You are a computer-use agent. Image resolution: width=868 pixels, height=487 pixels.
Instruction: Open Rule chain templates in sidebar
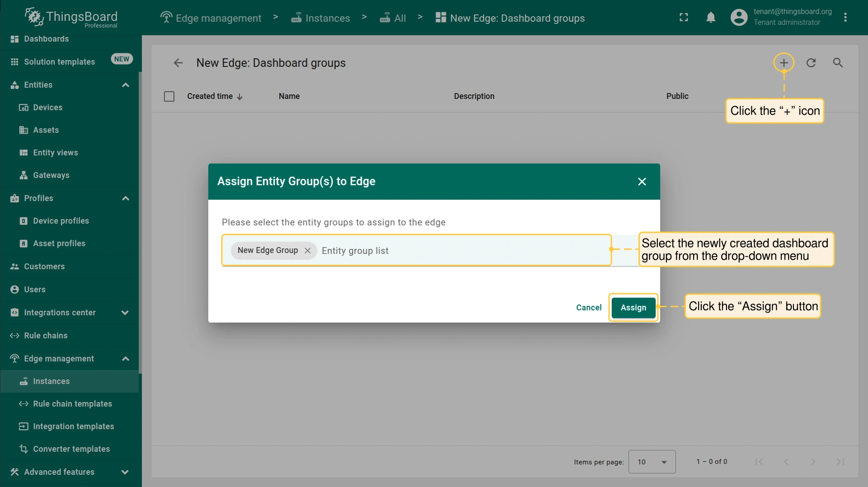(72, 404)
